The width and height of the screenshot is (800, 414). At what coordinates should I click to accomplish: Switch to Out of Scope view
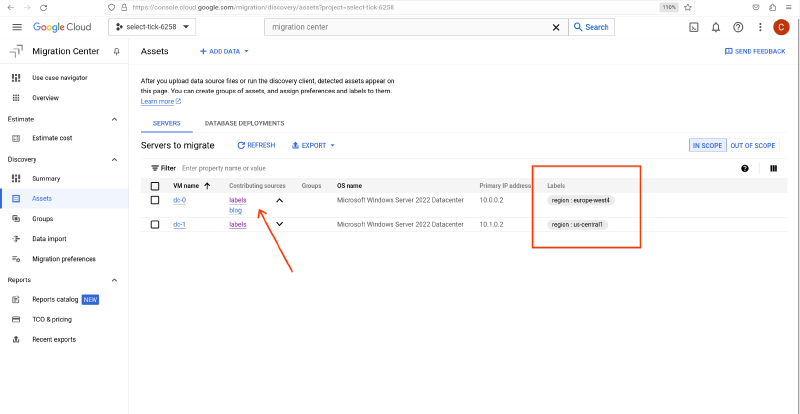[x=753, y=145]
